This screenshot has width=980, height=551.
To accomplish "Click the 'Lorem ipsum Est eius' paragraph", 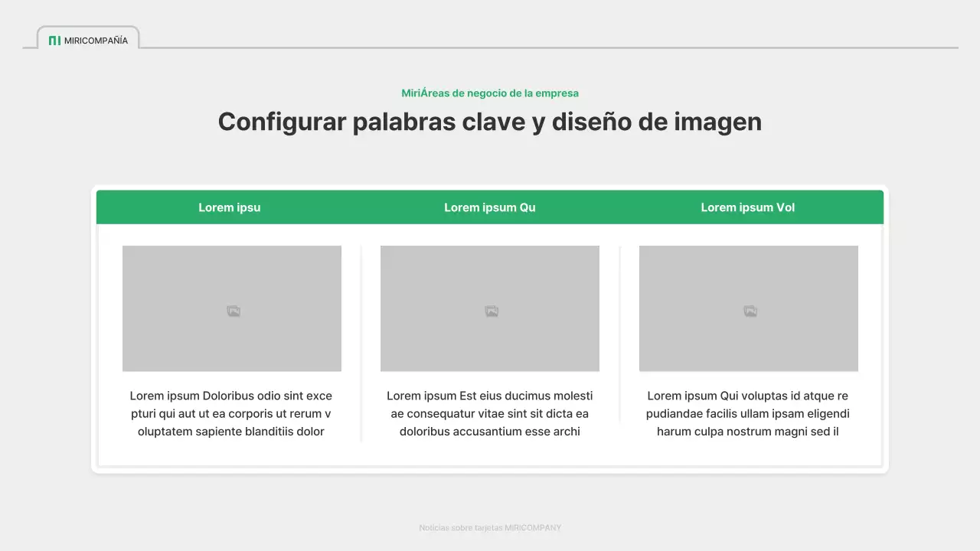I will click(x=490, y=413).
